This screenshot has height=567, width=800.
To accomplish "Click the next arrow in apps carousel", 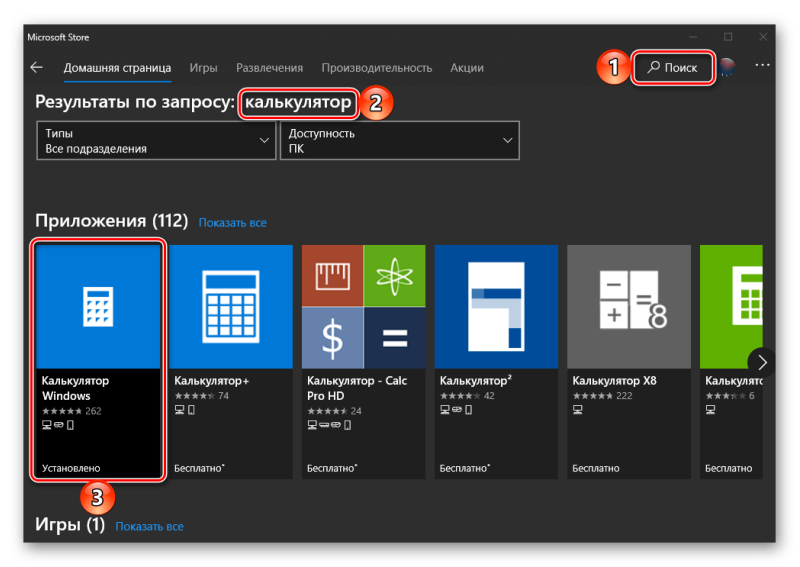I will [761, 362].
